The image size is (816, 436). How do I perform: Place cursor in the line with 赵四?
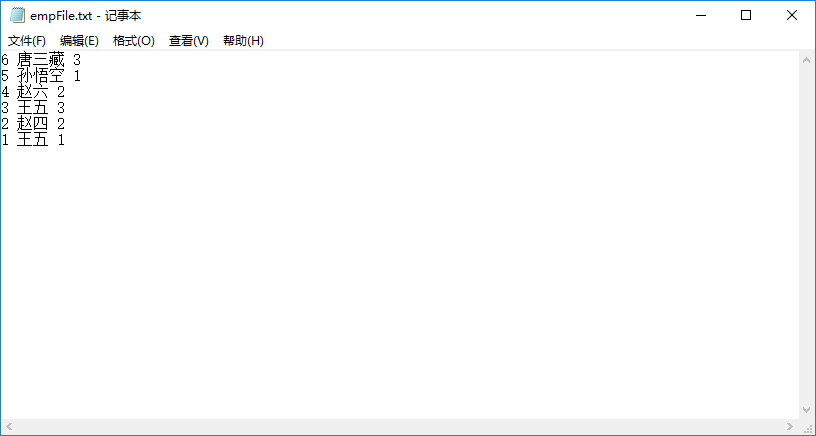(x=33, y=124)
